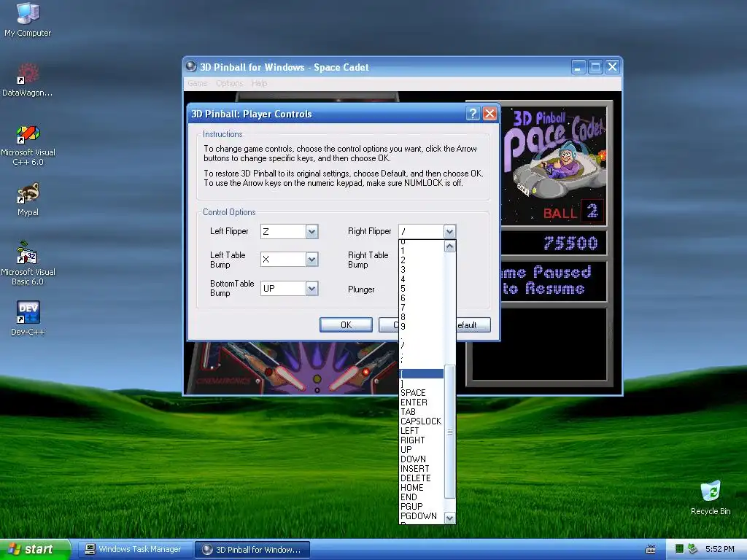Screen dimensions: 747x560
Task: Select the highlighted [ key entry
Action: click(421, 374)
